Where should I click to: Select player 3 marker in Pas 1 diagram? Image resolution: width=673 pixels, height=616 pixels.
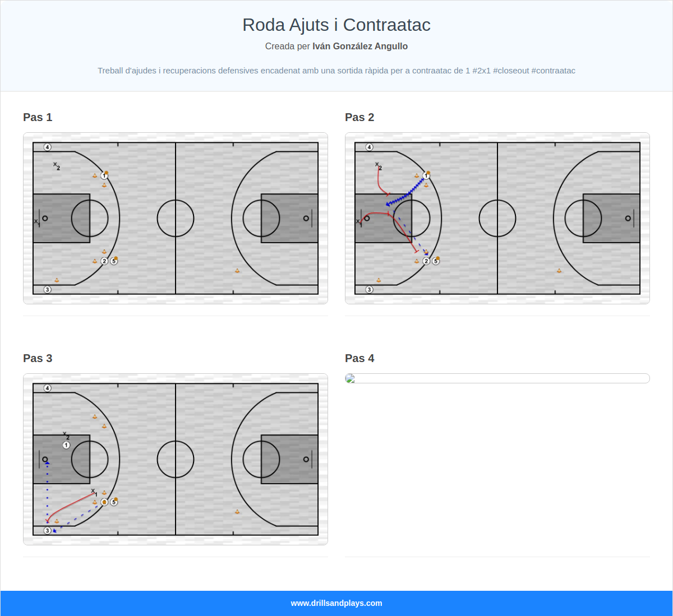click(48, 290)
